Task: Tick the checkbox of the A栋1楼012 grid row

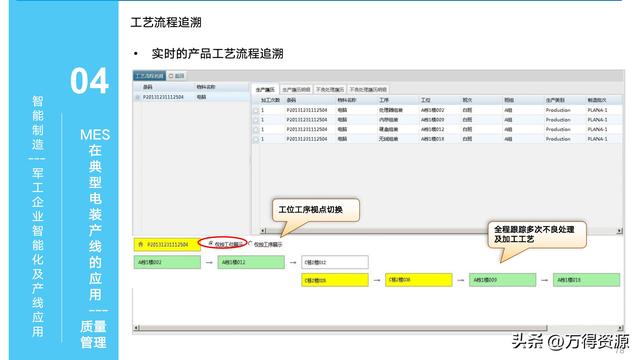Action: coord(256,129)
